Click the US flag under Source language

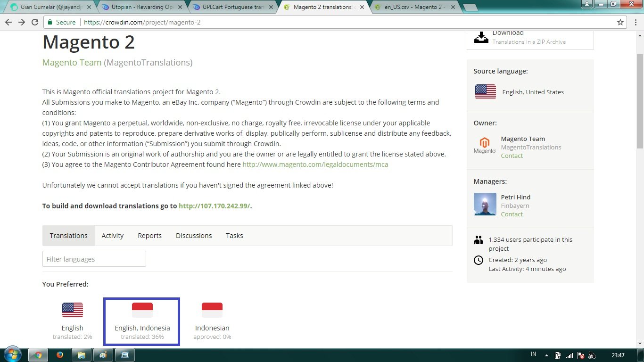(x=485, y=91)
